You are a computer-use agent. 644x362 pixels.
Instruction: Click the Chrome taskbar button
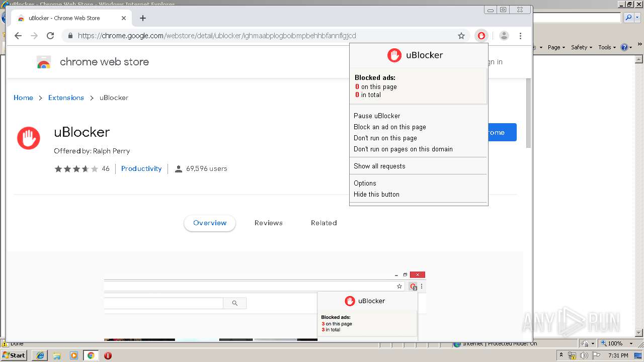pos(91,355)
